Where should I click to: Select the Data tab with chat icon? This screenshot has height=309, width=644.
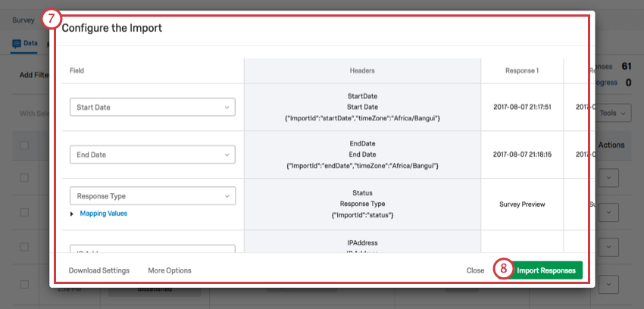click(x=26, y=43)
